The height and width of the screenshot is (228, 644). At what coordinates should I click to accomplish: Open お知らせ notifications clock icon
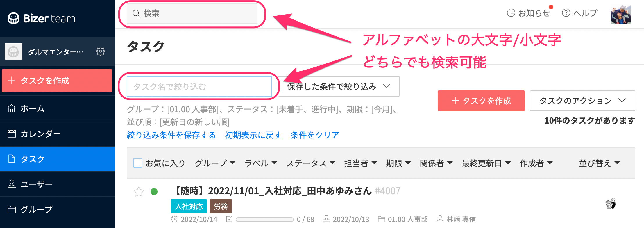pyautogui.click(x=511, y=13)
